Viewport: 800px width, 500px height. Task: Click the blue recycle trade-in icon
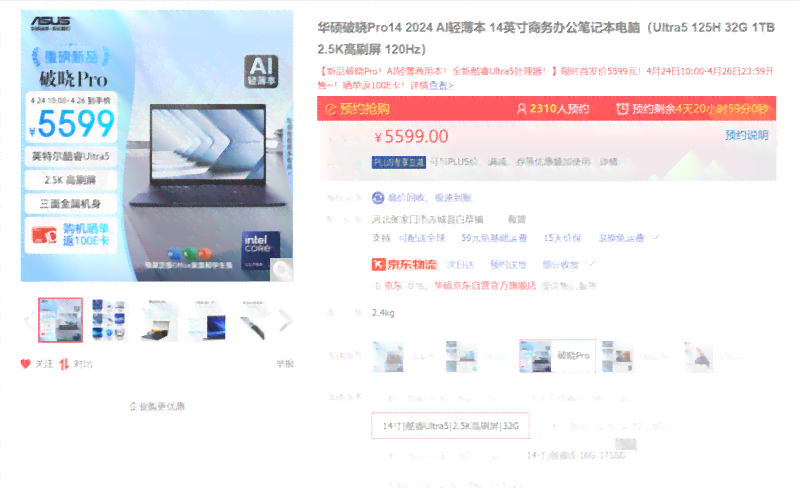click(379, 198)
